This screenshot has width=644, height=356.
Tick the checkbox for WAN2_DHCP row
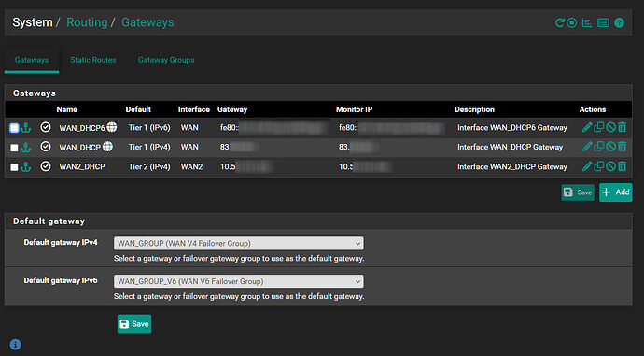point(14,167)
